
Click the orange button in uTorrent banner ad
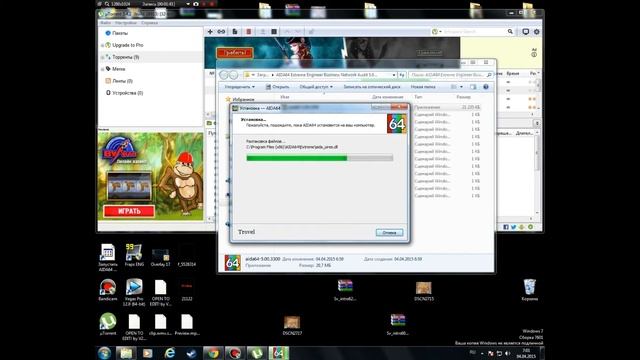click(x=235, y=53)
